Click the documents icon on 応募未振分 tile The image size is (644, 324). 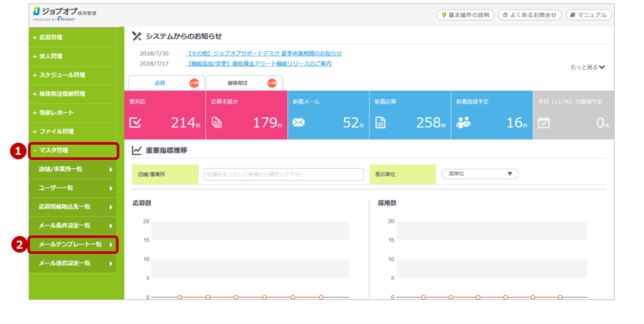point(217,123)
